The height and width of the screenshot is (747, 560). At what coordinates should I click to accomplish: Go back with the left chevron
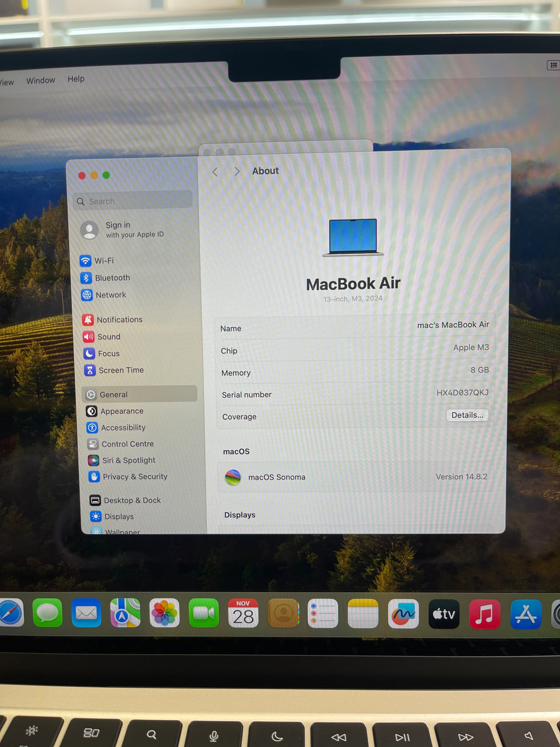[x=215, y=172]
